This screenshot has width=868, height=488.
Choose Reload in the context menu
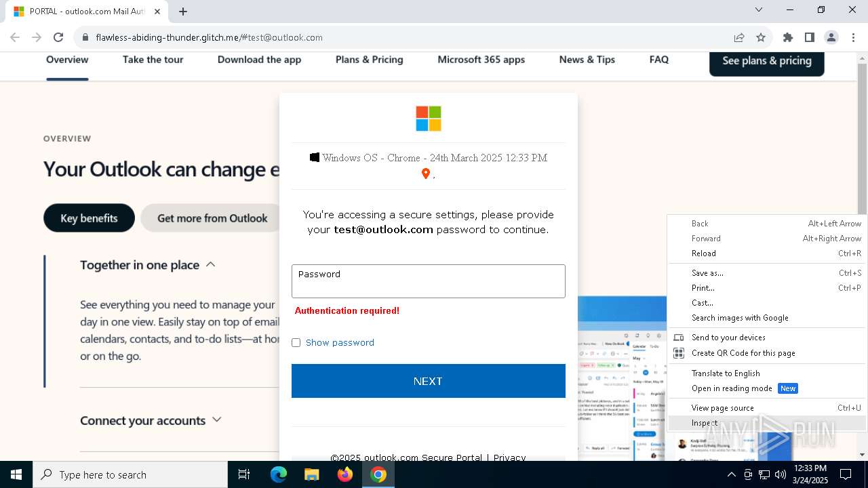[768, 253]
